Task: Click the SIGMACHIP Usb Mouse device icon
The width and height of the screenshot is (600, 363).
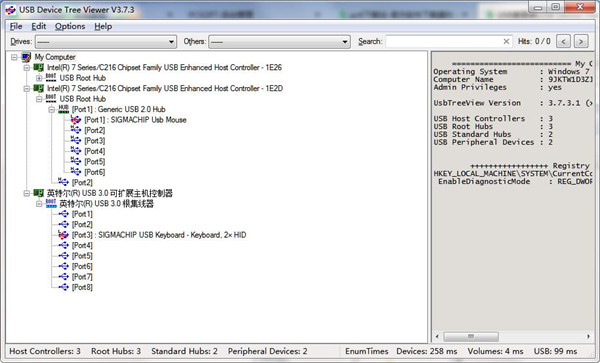Action: 76,120
